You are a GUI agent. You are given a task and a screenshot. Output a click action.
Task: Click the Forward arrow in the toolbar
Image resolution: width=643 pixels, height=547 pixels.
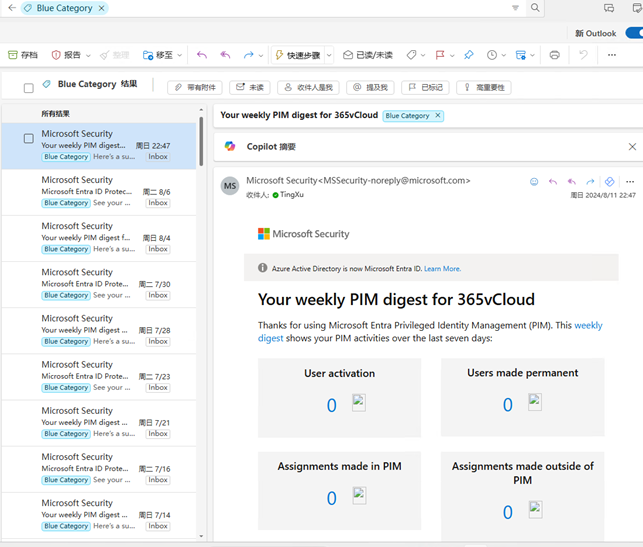coord(248,55)
